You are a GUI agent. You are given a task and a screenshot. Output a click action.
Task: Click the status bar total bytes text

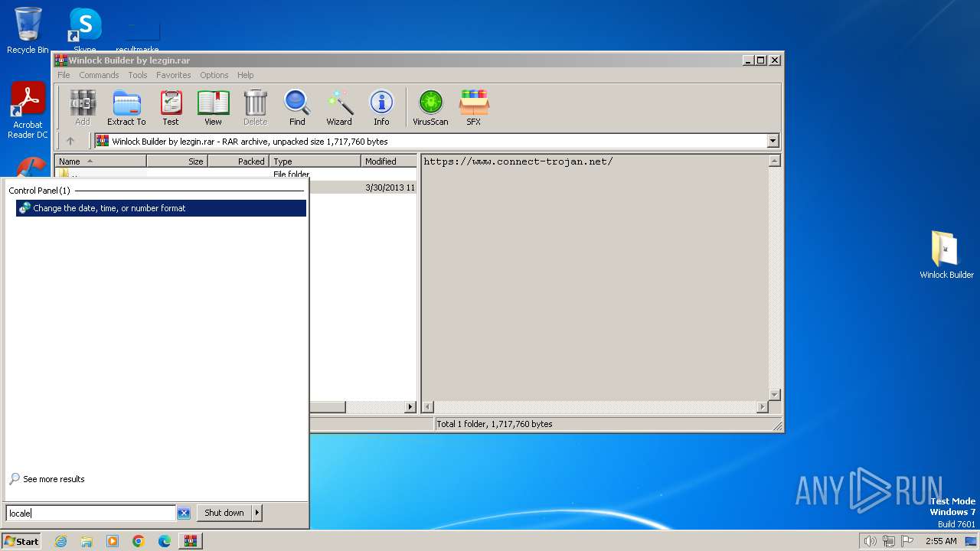coord(495,424)
